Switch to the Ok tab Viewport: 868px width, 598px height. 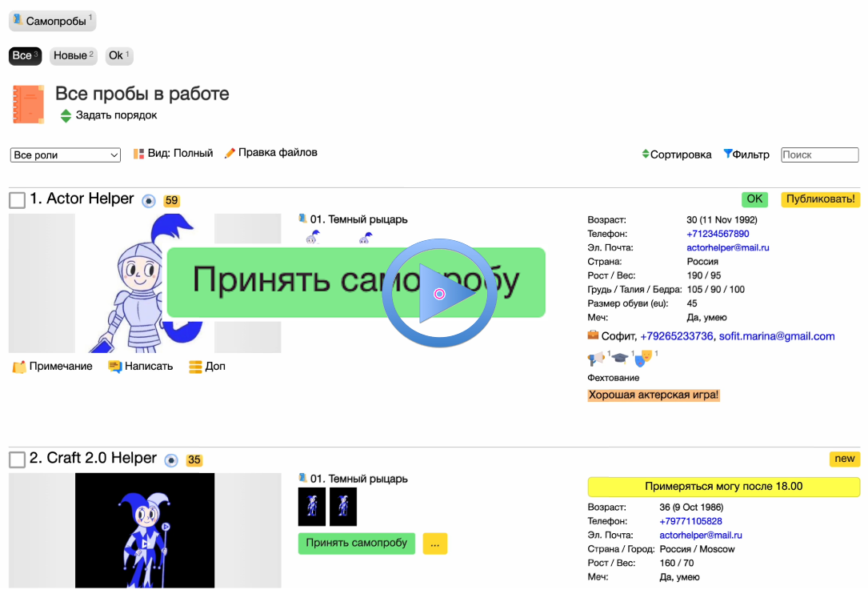(118, 55)
